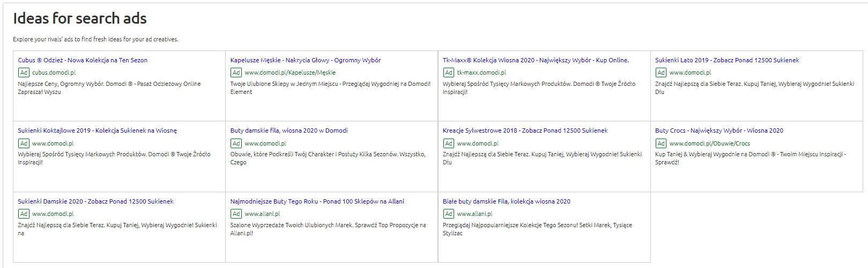Click the Ad badge in Sukienki Koktajlowe ad
This screenshot has height=268, width=868.
[24, 143]
